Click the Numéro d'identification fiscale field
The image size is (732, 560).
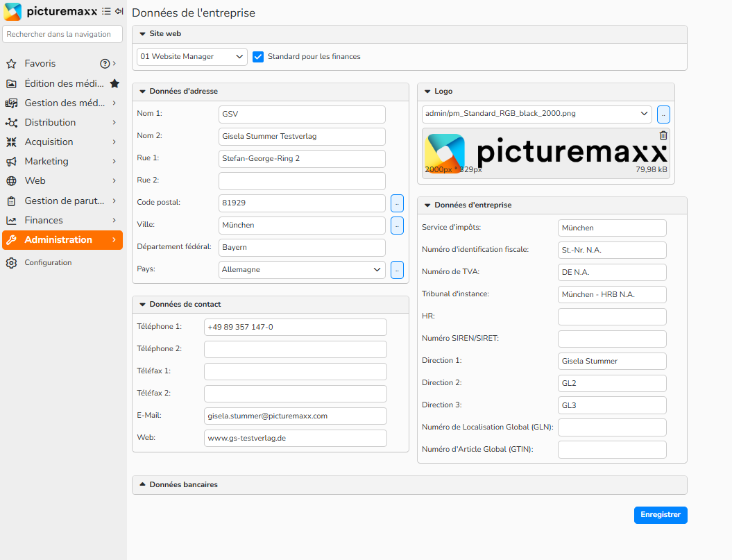[x=612, y=251]
